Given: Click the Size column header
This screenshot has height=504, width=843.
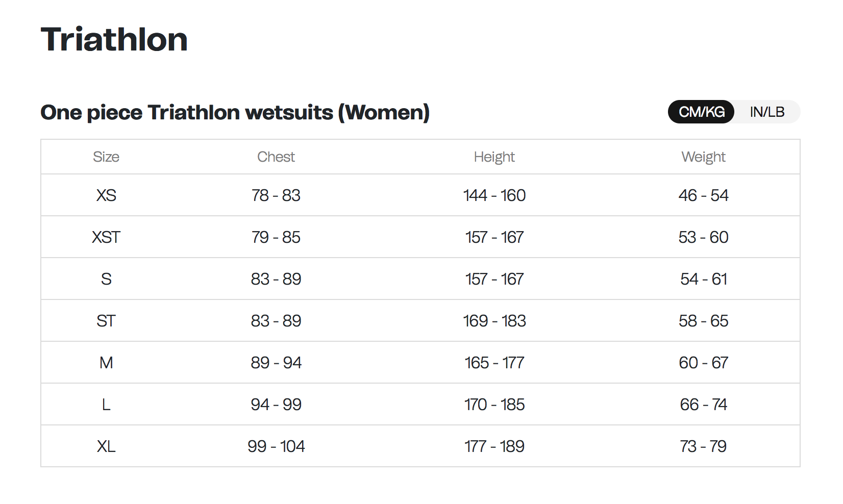Looking at the screenshot, I should click(x=106, y=157).
